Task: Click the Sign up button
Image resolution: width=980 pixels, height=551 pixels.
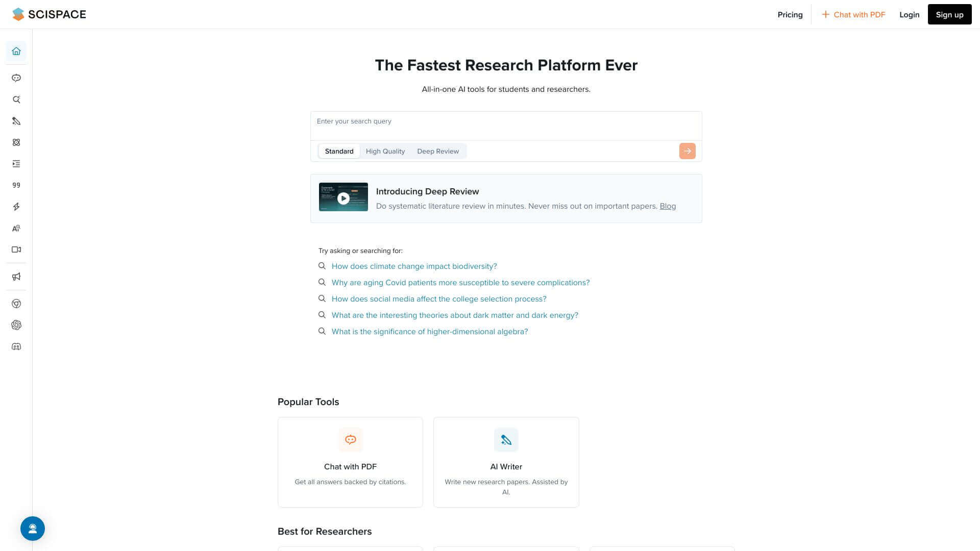Action: tap(949, 14)
